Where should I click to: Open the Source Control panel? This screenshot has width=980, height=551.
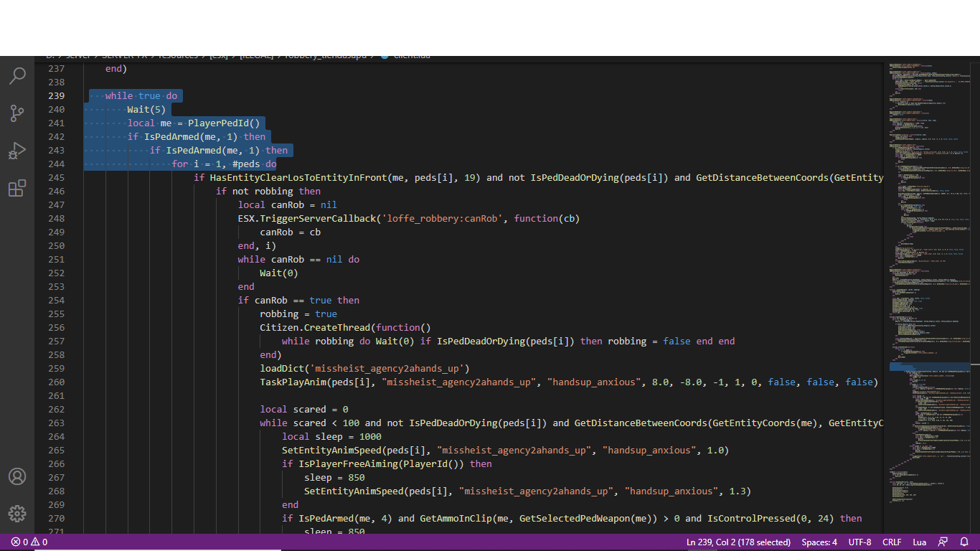[x=17, y=113]
